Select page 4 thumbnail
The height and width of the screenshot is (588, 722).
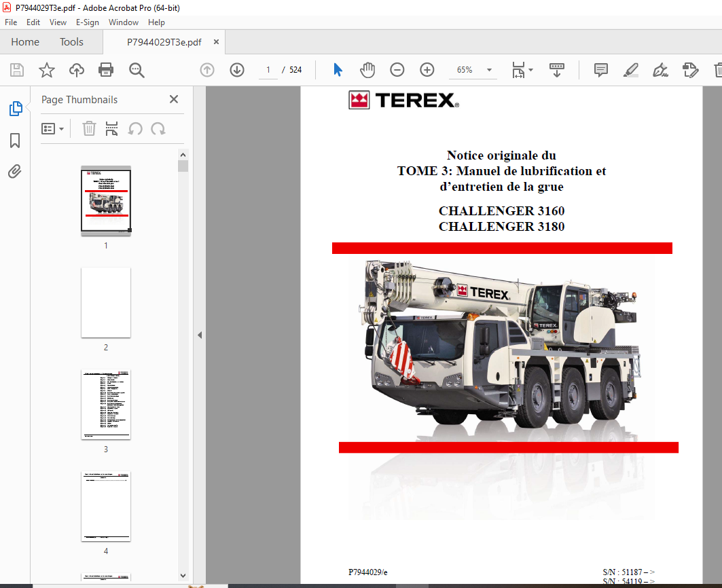coord(106,506)
